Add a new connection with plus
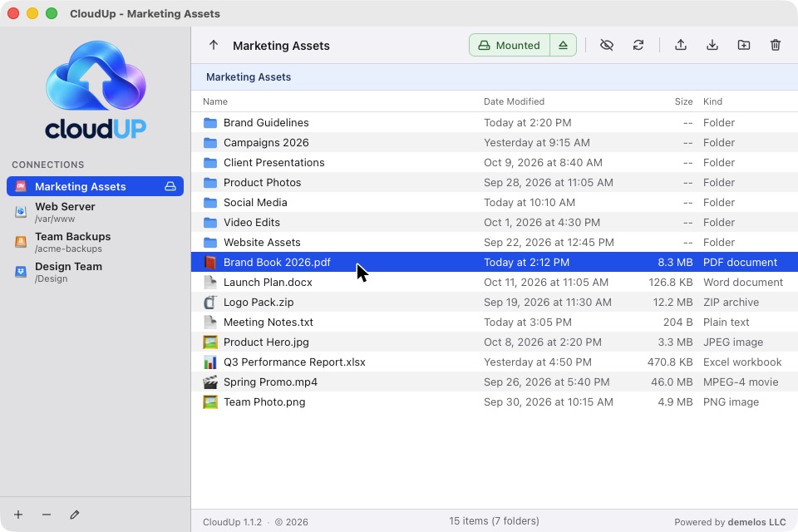 click(18, 515)
